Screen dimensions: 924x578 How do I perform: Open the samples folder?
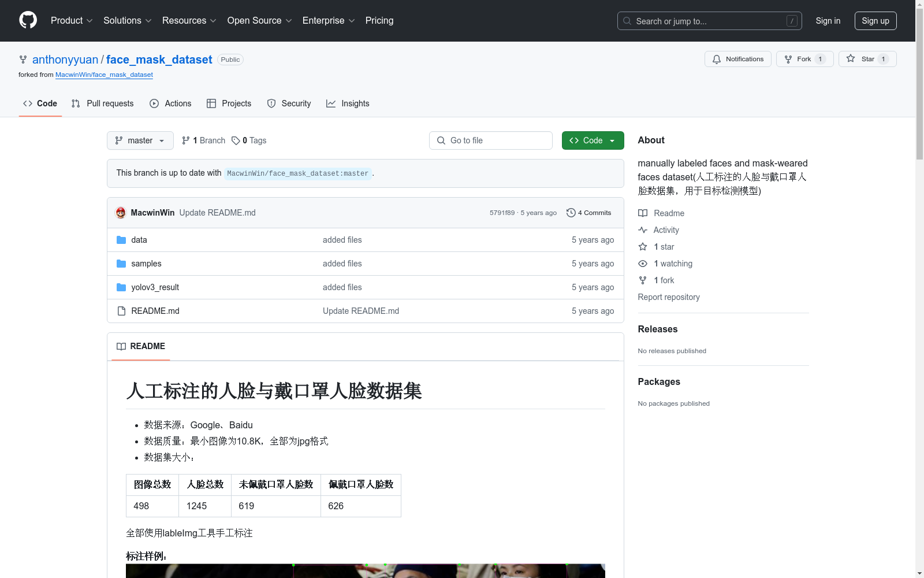click(146, 264)
